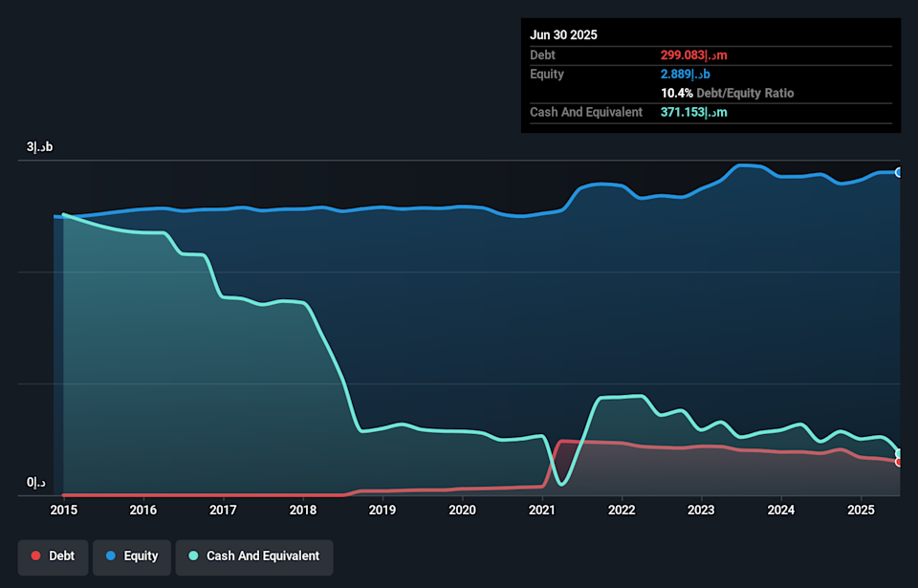Click the top 3b y-axis label
Image resolution: width=918 pixels, height=588 pixels.
point(39,147)
